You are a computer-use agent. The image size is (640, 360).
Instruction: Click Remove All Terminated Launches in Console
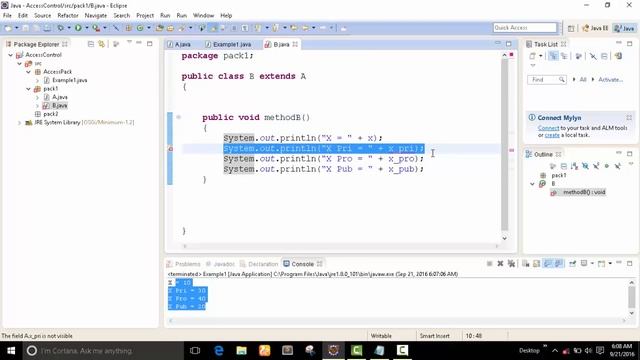[511, 264]
